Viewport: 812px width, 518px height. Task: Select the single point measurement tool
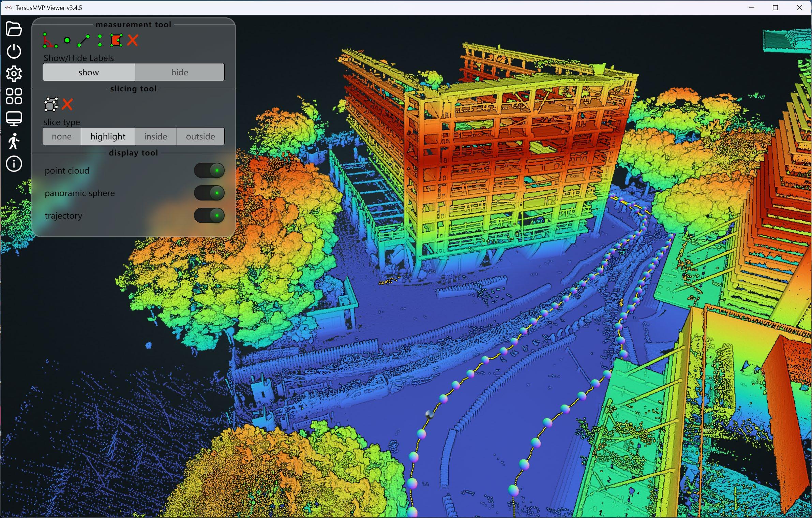pos(67,40)
